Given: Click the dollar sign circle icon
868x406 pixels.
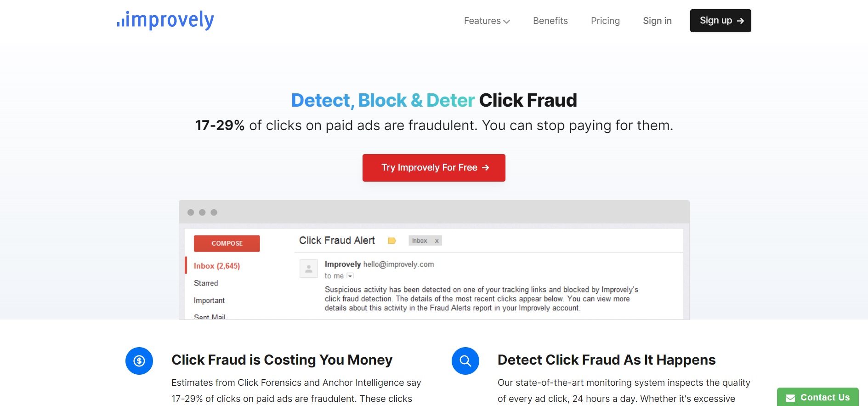Looking at the screenshot, I should 139,361.
